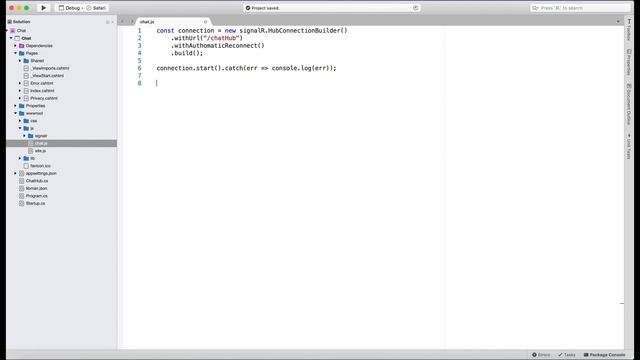
Task: Select Startup.cs in the solution tree
Action: pos(35,203)
